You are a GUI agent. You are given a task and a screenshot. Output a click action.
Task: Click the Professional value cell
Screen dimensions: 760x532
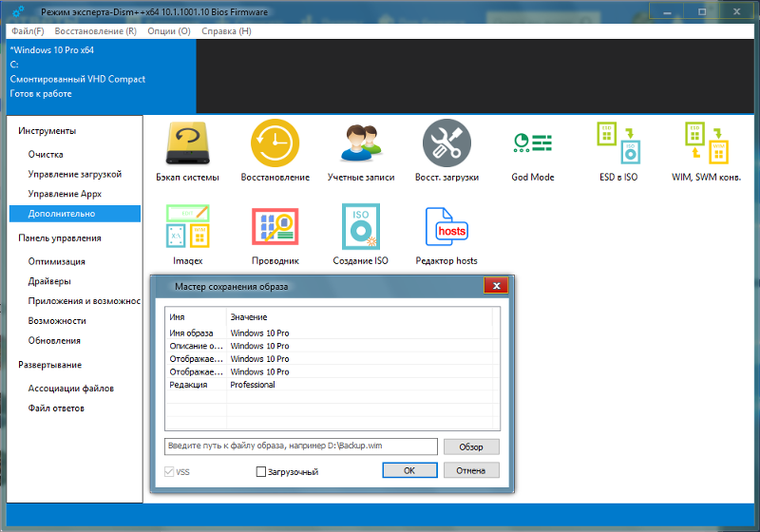point(253,385)
